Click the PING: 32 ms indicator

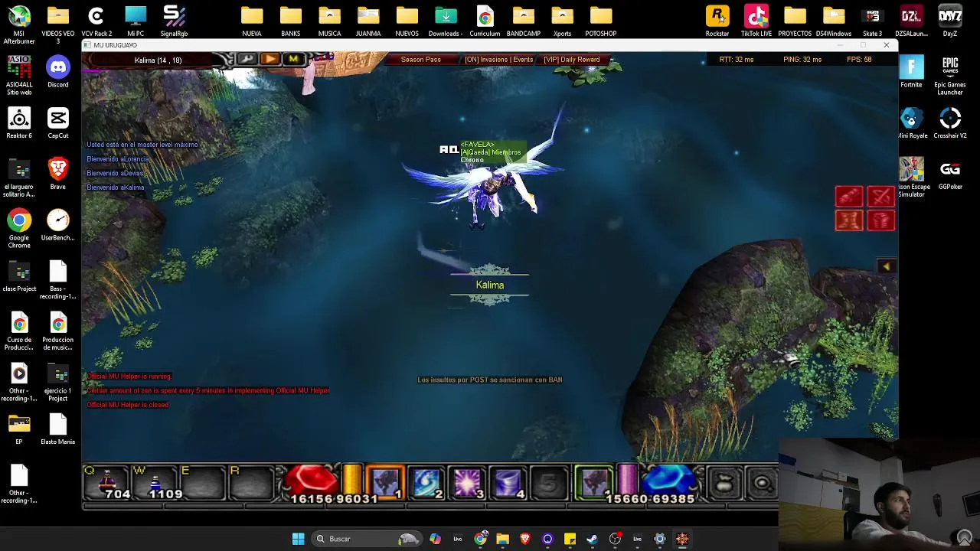click(x=802, y=60)
